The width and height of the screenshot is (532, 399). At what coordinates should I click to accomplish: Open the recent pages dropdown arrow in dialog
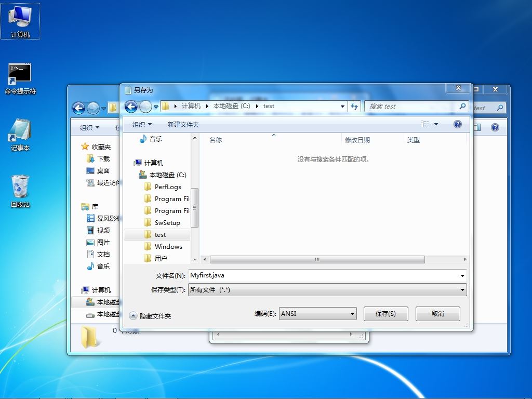click(x=156, y=107)
